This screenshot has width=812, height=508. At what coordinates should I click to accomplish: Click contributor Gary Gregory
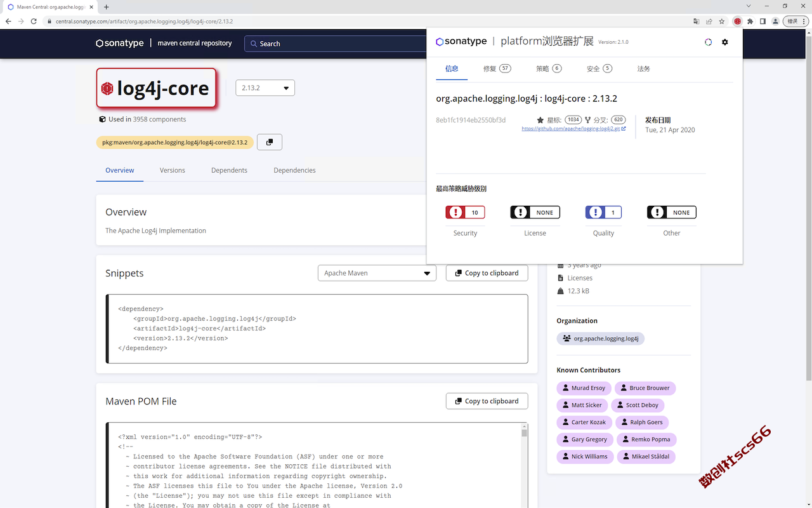pos(585,439)
